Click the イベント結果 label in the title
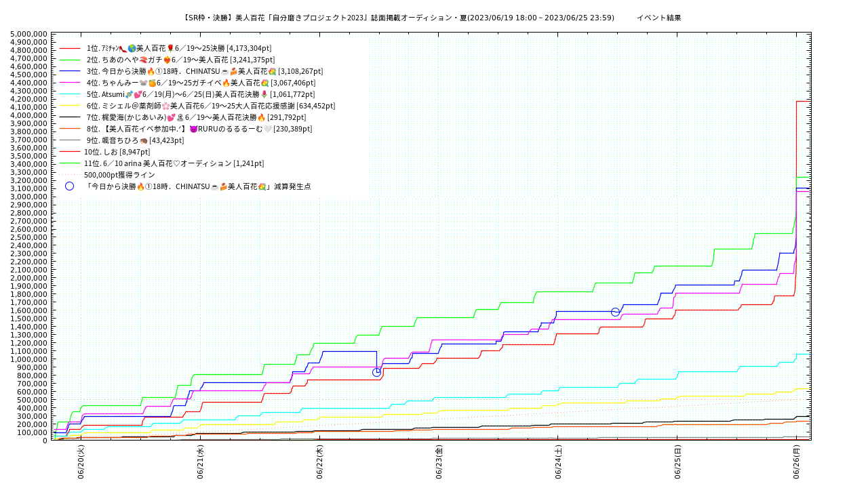The height and width of the screenshot is (488, 868). tap(658, 18)
